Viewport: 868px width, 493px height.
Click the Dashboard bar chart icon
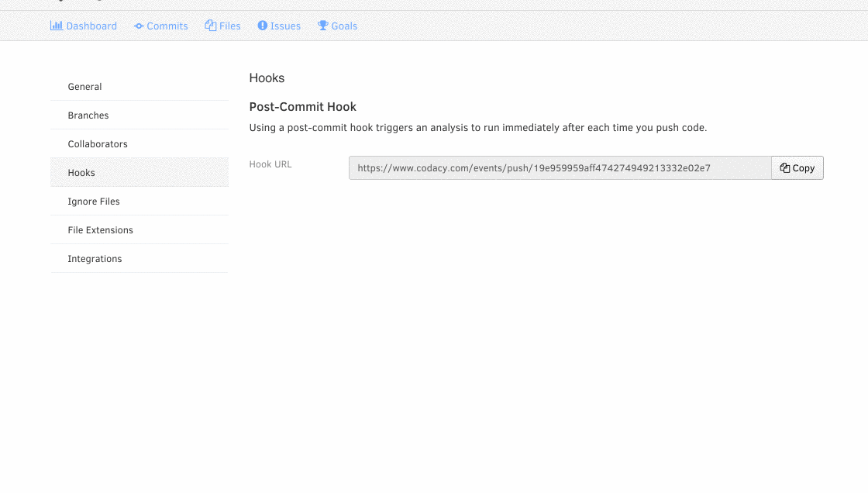coord(57,26)
